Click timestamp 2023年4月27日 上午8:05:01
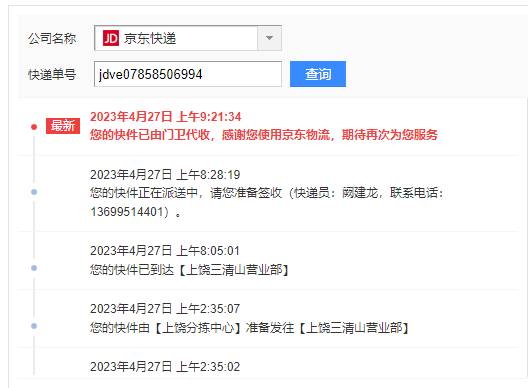This screenshot has width=528, height=388. (x=165, y=251)
